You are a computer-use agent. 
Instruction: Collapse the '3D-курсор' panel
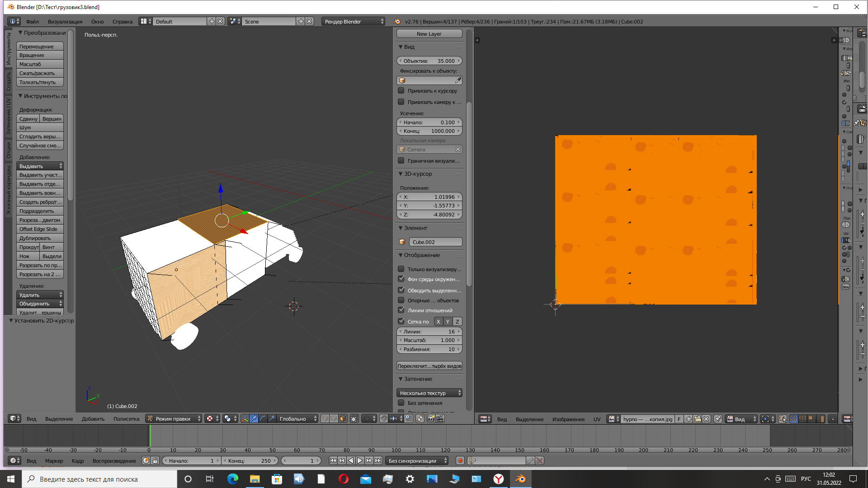pyautogui.click(x=401, y=174)
